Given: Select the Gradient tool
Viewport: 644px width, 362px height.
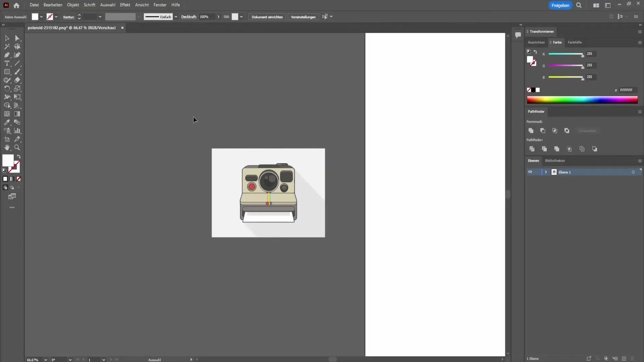Looking at the screenshot, I should pyautogui.click(x=17, y=114).
